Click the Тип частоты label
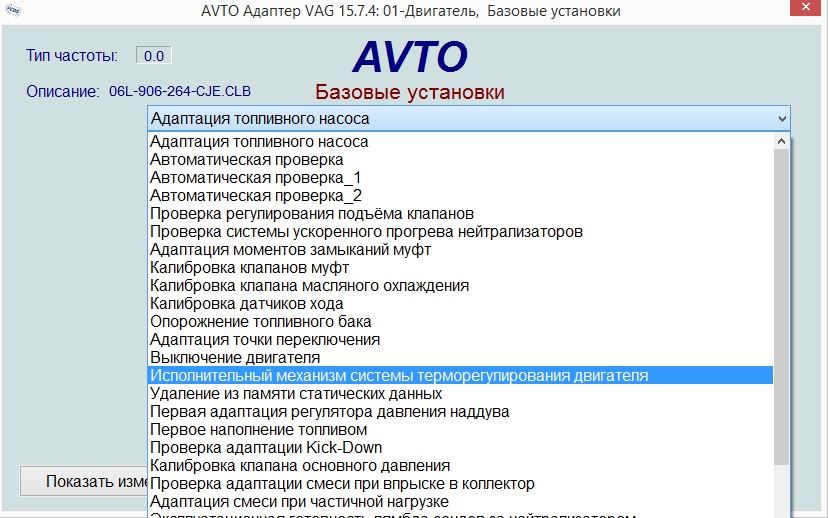 point(72,55)
